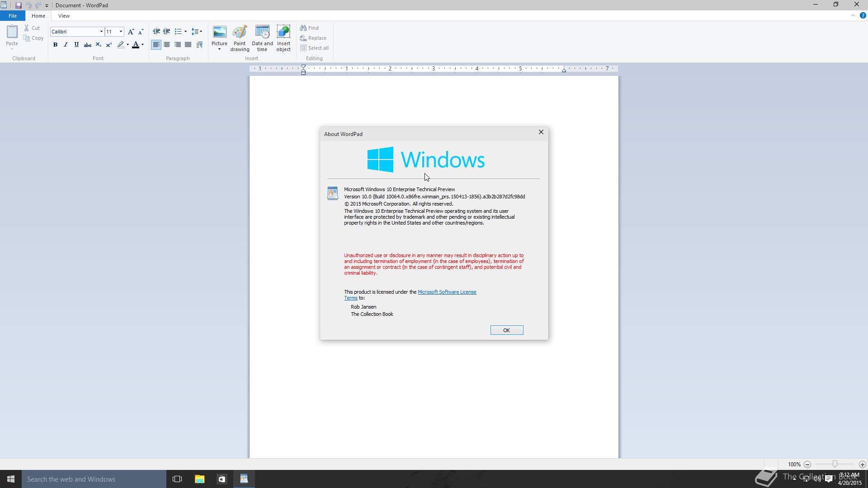Image resolution: width=868 pixels, height=488 pixels.
Task: Open the text color dropdown arrow
Action: pos(142,45)
